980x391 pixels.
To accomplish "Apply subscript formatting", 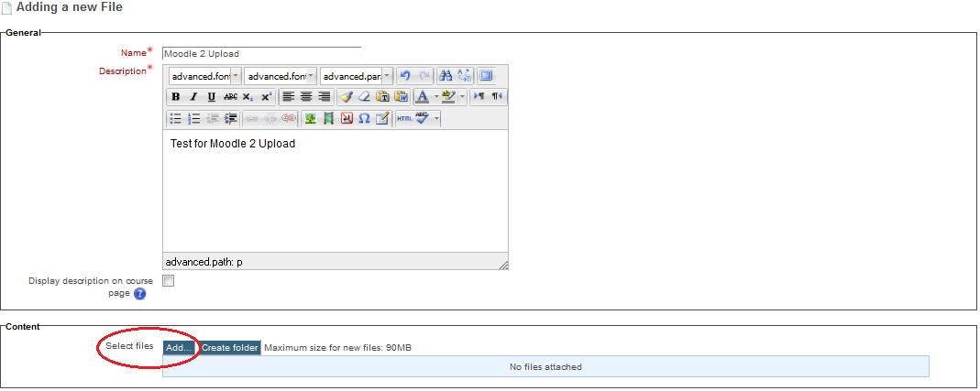I will (248, 97).
